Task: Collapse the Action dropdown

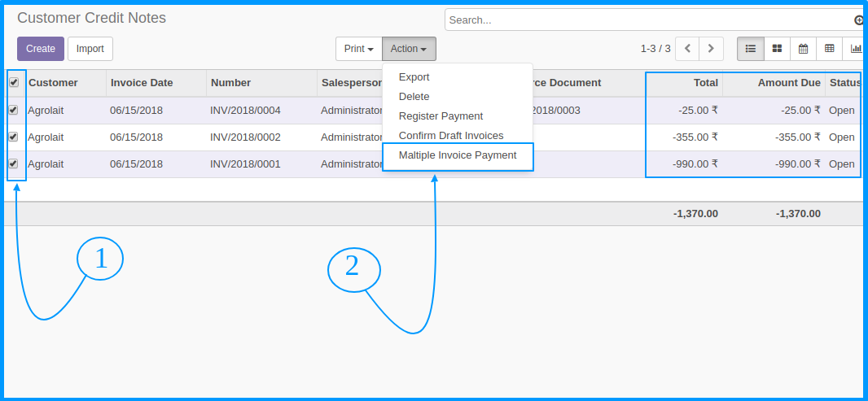Action: pyautogui.click(x=409, y=49)
